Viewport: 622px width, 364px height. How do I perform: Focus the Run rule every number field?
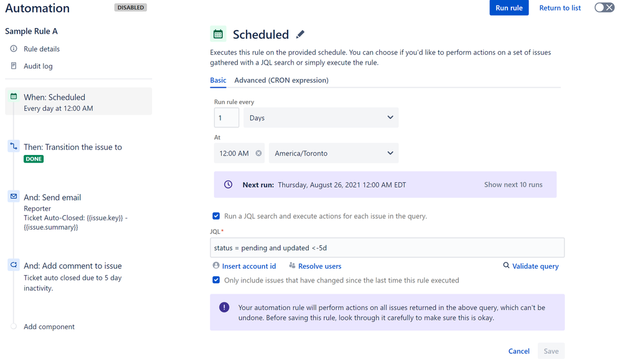pyautogui.click(x=227, y=118)
